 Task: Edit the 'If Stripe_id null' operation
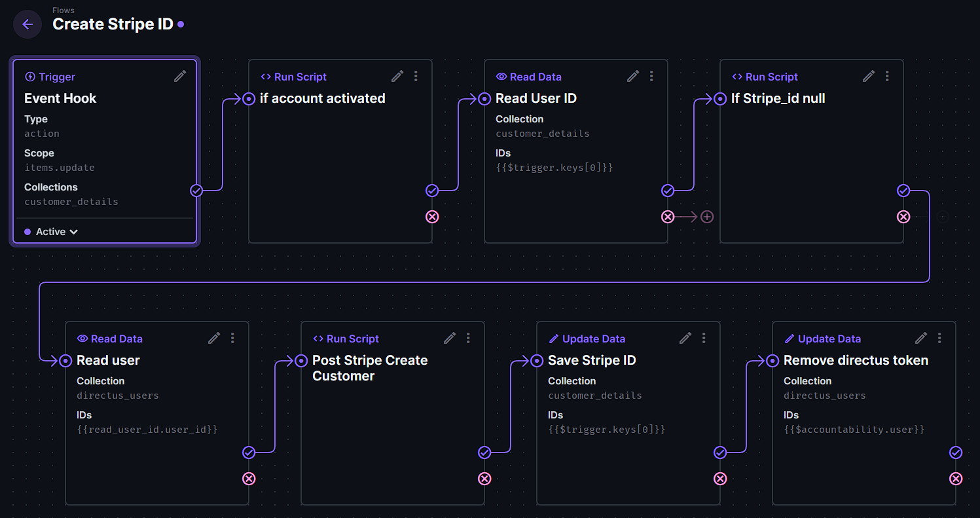point(869,77)
